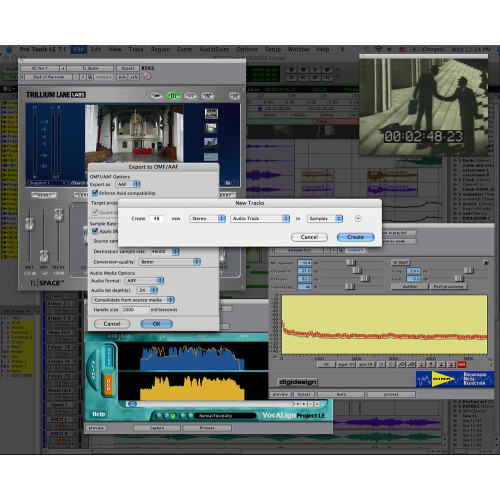
Task: Toggle the auto button in the TL Space header
Action: coord(122,77)
